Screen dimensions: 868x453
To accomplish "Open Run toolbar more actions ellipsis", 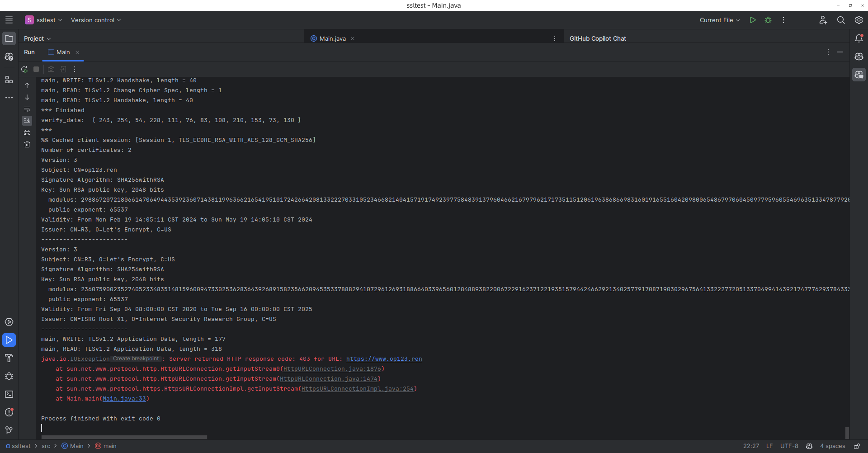I will click(x=75, y=69).
